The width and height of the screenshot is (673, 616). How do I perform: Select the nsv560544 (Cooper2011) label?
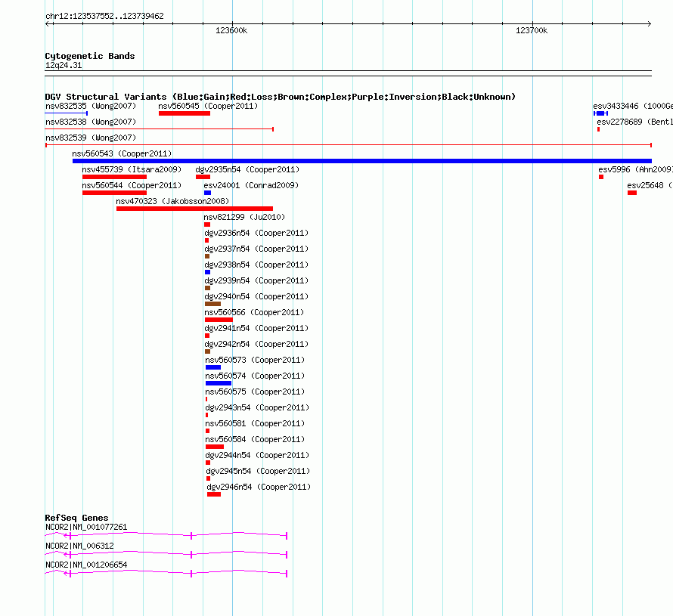click(x=132, y=185)
